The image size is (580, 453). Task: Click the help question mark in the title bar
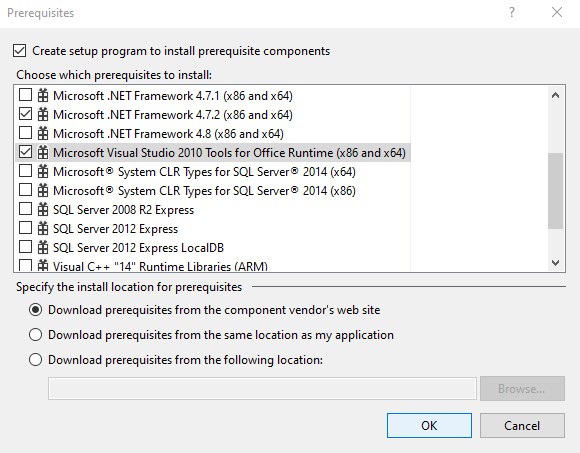click(x=512, y=13)
